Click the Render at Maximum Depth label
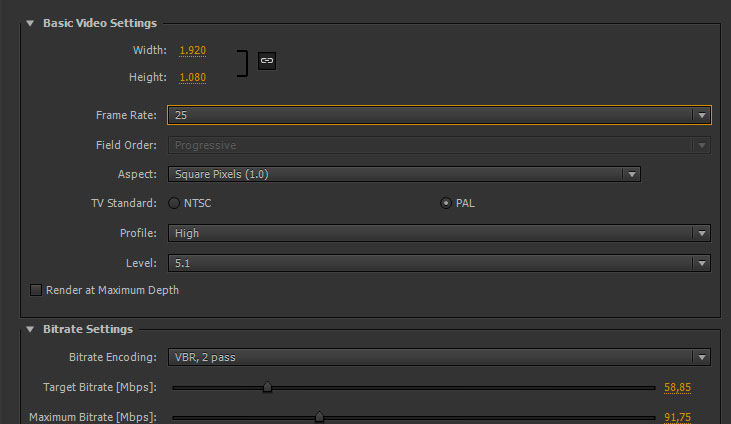 click(112, 290)
